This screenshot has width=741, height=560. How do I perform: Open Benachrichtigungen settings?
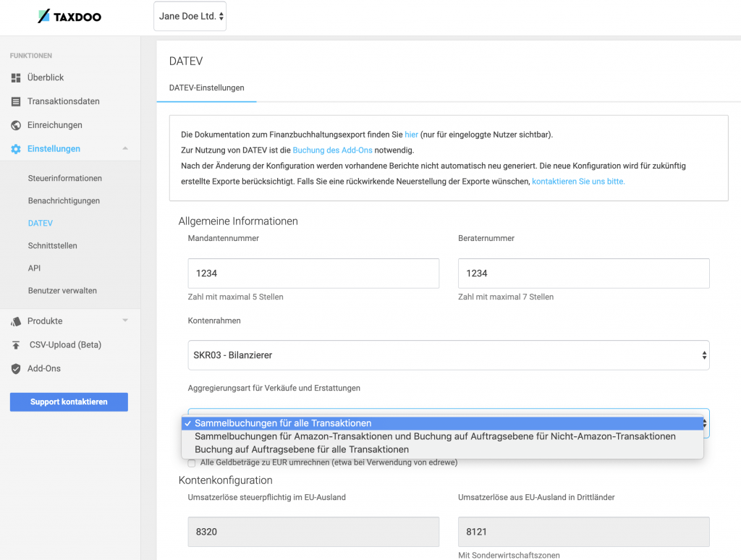click(x=64, y=201)
